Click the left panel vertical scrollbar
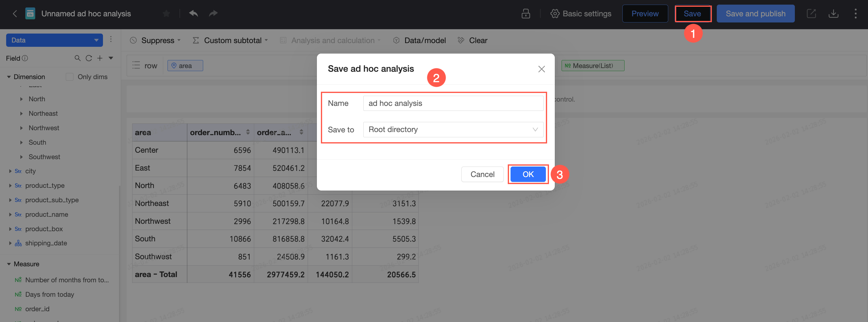This screenshot has height=322, width=868. tap(119, 253)
